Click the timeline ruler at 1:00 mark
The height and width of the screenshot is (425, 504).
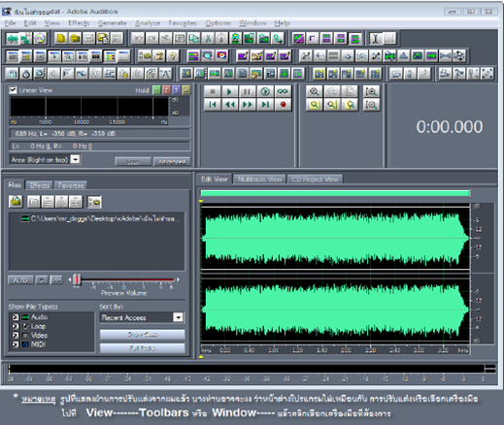274,350
